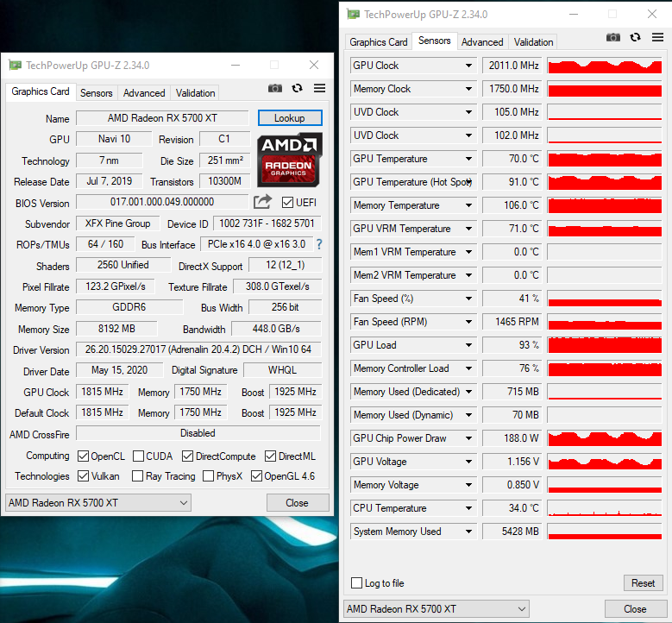Toggle the Ray Tracing checkbox
The image size is (672, 623).
pyautogui.click(x=137, y=476)
